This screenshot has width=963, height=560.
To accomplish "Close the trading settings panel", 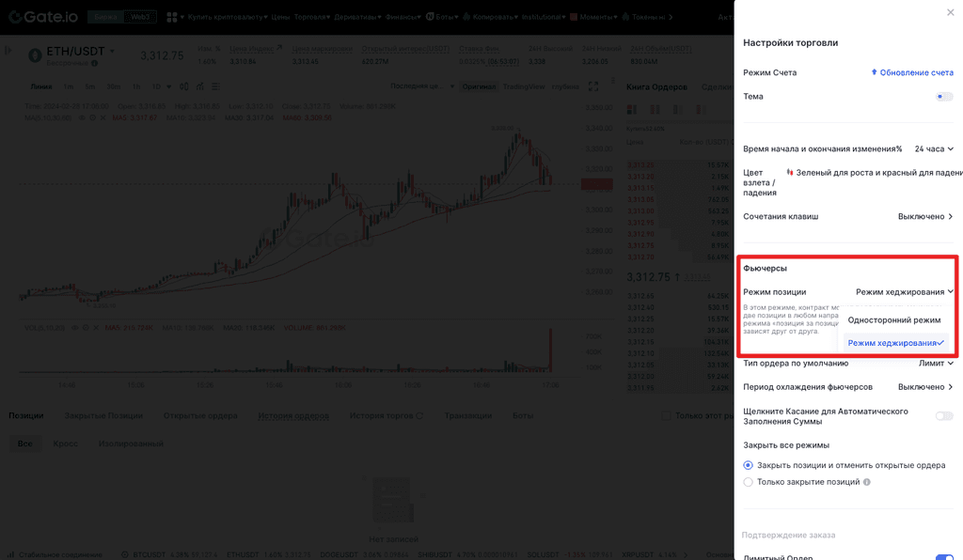I will pyautogui.click(x=950, y=12).
